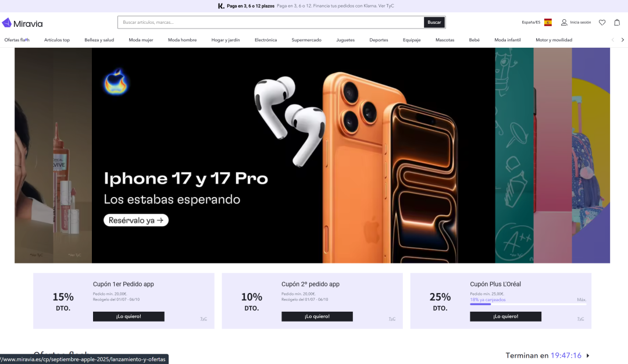Viewport: 628px width, 364px height.
Task: Click the Resérvalo ya banner button
Action: pyautogui.click(x=136, y=220)
